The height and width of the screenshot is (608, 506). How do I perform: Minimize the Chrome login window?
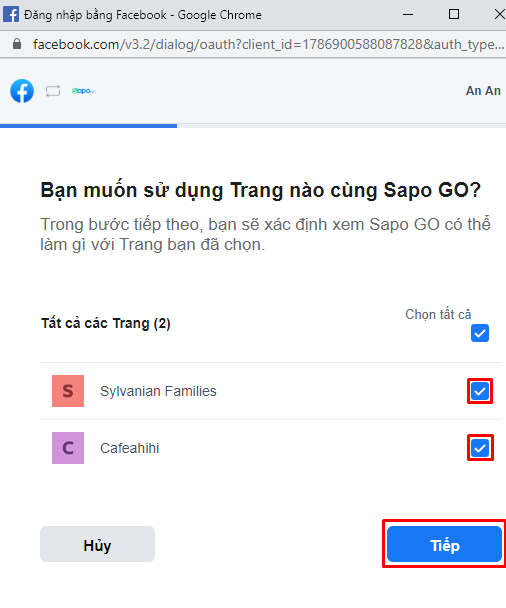click(408, 14)
